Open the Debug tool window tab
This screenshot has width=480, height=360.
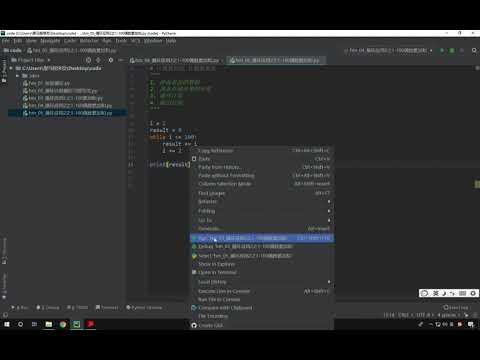pyautogui.click(x=48, y=307)
